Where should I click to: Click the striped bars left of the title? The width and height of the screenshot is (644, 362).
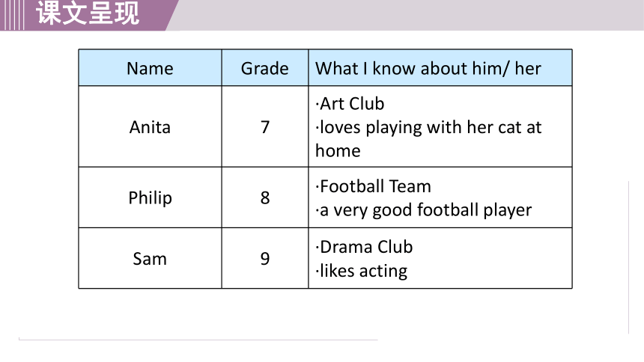(12, 15)
